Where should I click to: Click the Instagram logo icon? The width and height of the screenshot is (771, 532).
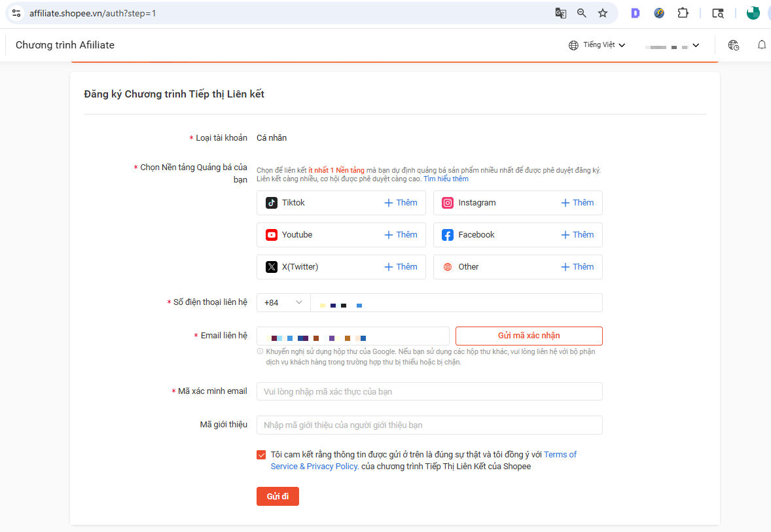click(x=448, y=203)
